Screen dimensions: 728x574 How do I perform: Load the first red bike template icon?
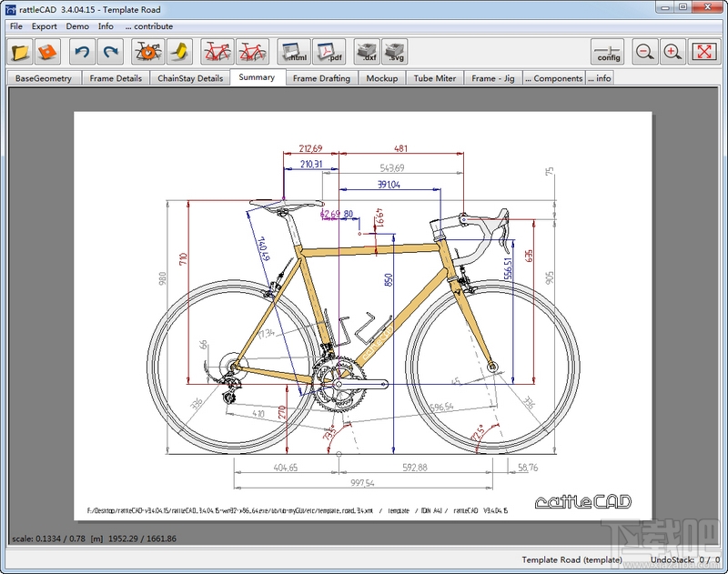(x=217, y=52)
